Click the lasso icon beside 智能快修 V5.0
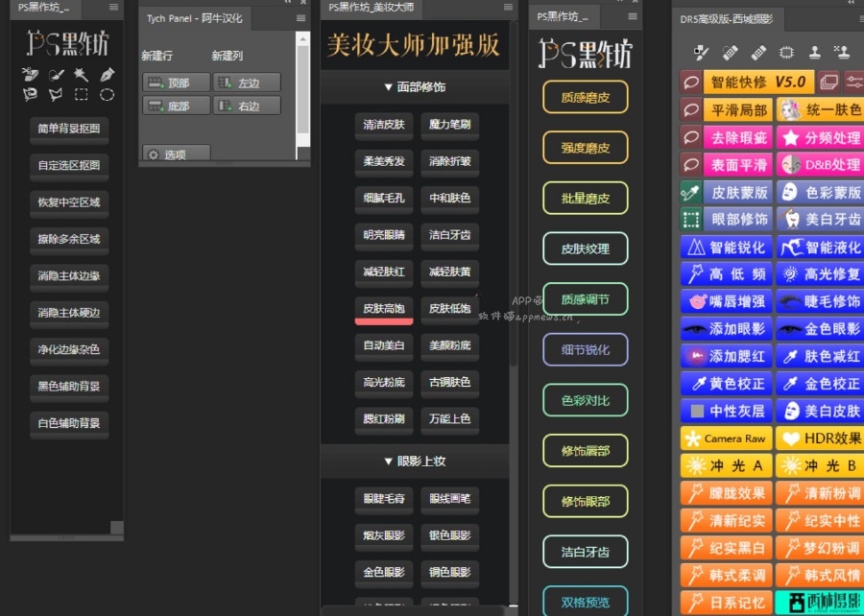 [x=690, y=83]
